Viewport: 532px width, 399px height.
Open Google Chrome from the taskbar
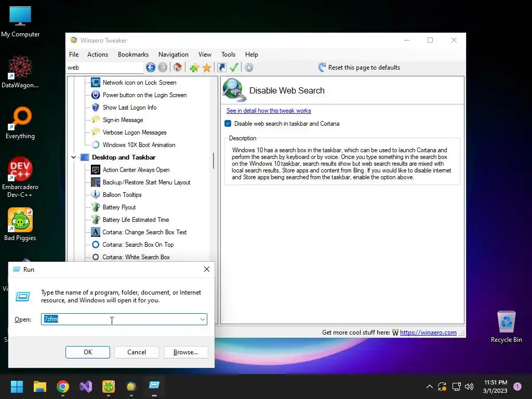[63, 387]
